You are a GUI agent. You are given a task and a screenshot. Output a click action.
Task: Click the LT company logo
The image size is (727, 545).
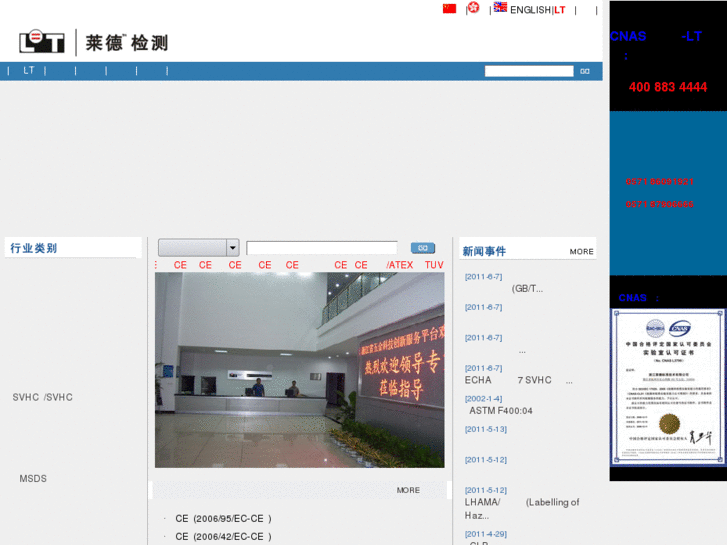click(93, 42)
